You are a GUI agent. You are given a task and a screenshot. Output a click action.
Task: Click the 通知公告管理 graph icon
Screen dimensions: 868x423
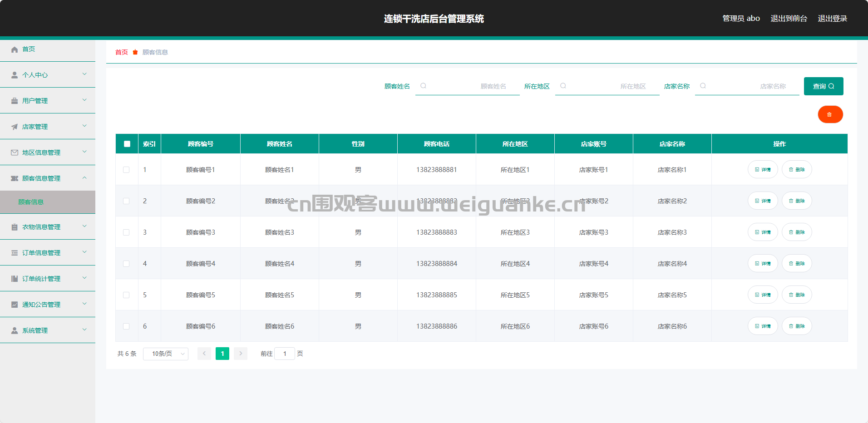coord(15,305)
